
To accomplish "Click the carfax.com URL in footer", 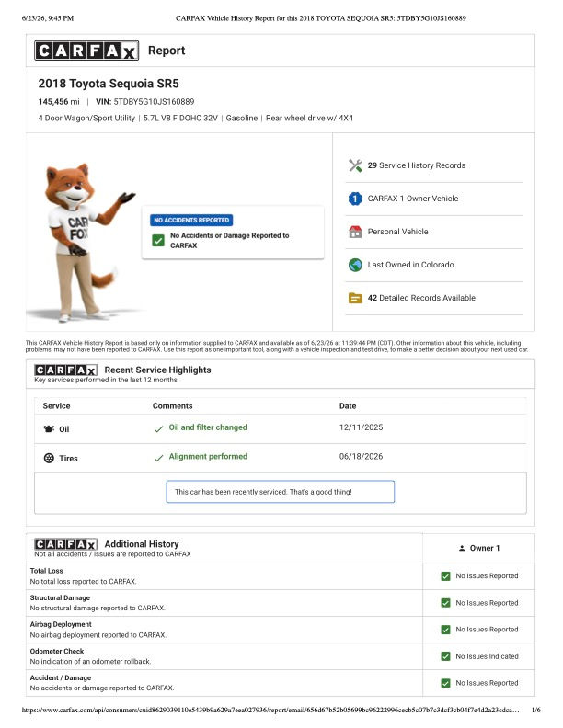I will pos(270,710).
